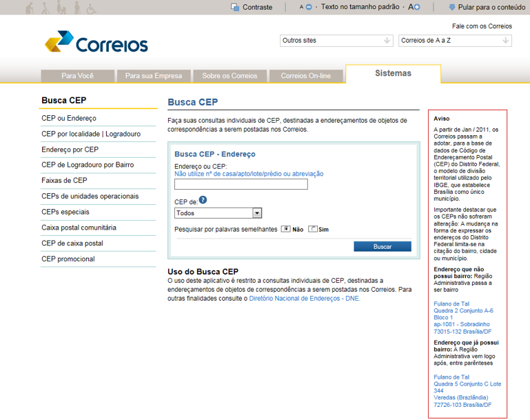Click Texto no tamanho padrão

pos(360,7)
